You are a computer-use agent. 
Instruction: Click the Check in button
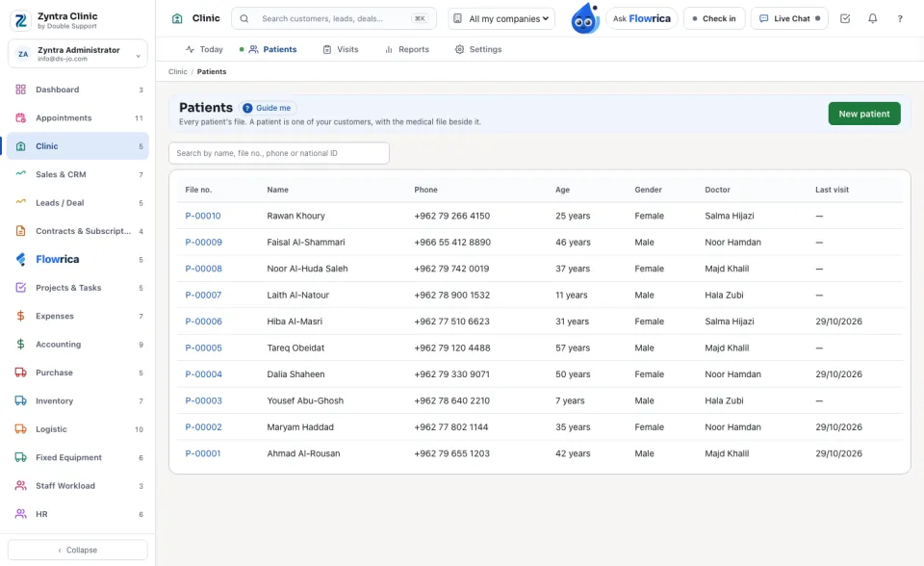pos(714,19)
